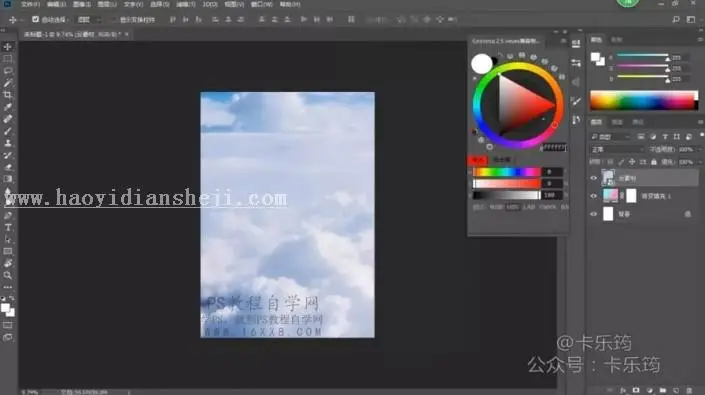The height and width of the screenshot is (395, 705).
Task: Open the layer opacity slider arrow
Action: 699,149
